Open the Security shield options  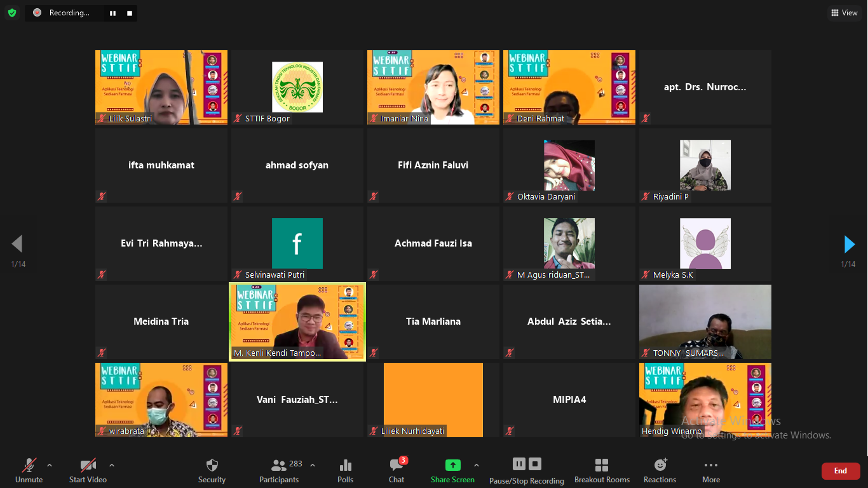pyautogui.click(x=212, y=471)
